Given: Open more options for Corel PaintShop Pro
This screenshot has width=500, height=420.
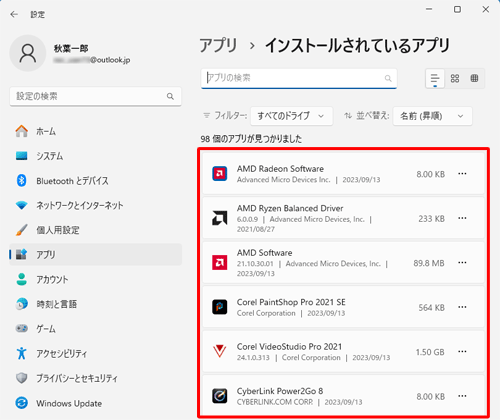Looking at the screenshot, I should coord(462,307).
